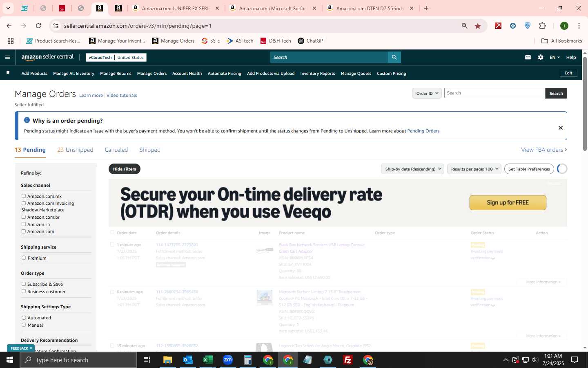
Task: Open the Chrome extensions puzzle icon
Action: point(542,26)
